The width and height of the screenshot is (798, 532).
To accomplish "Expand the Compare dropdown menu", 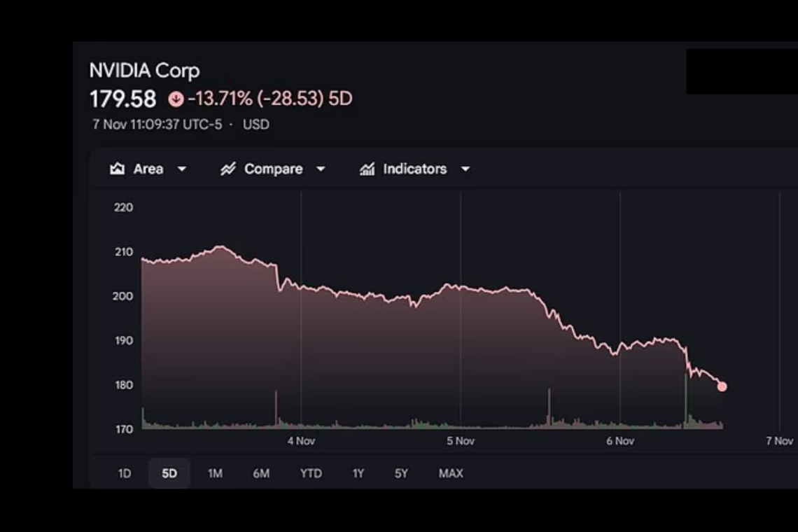I will (x=321, y=169).
